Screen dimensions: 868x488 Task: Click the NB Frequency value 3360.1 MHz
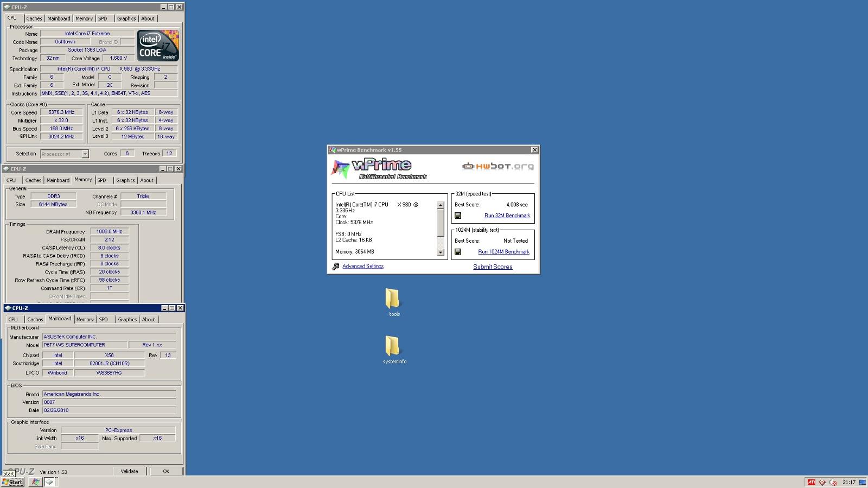[x=143, y=213]
